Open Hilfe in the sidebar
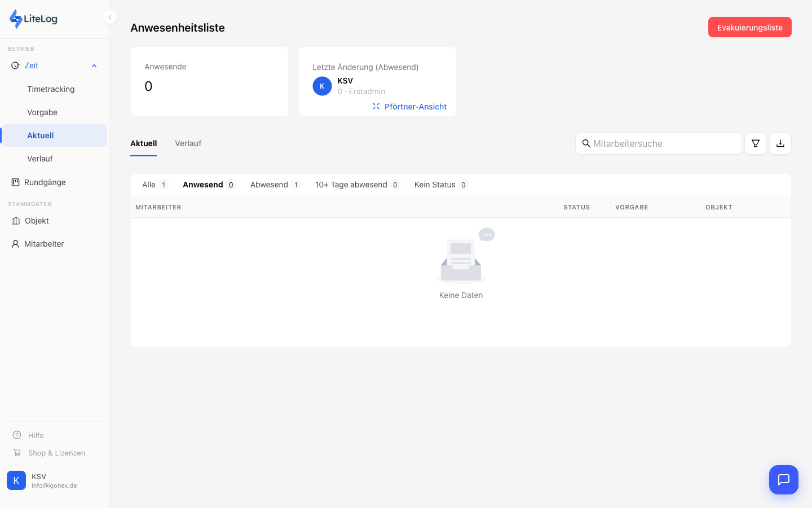The height and width of the screenshot is (508, 812). coord(36,435)
